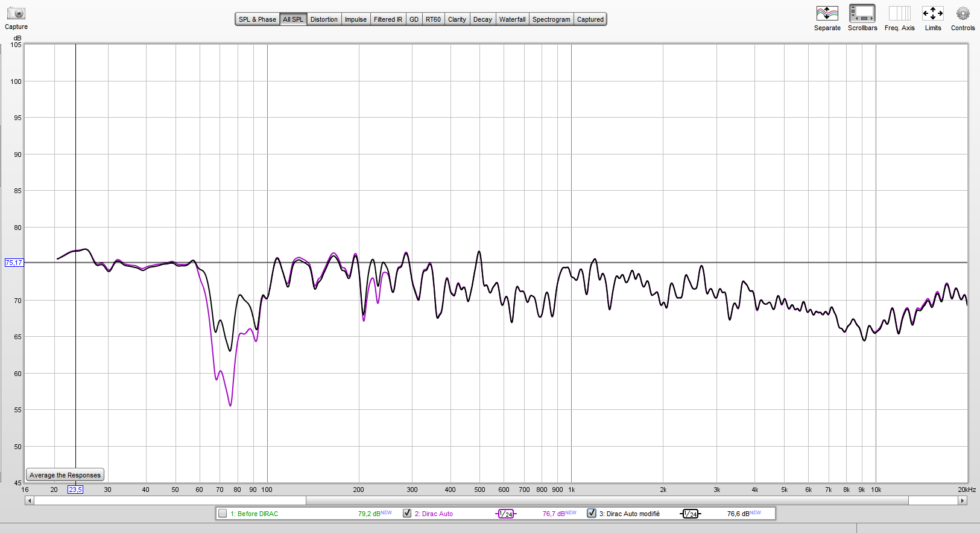Open the Impulse tab
This screenshot has width=980, height=533.
356,19
